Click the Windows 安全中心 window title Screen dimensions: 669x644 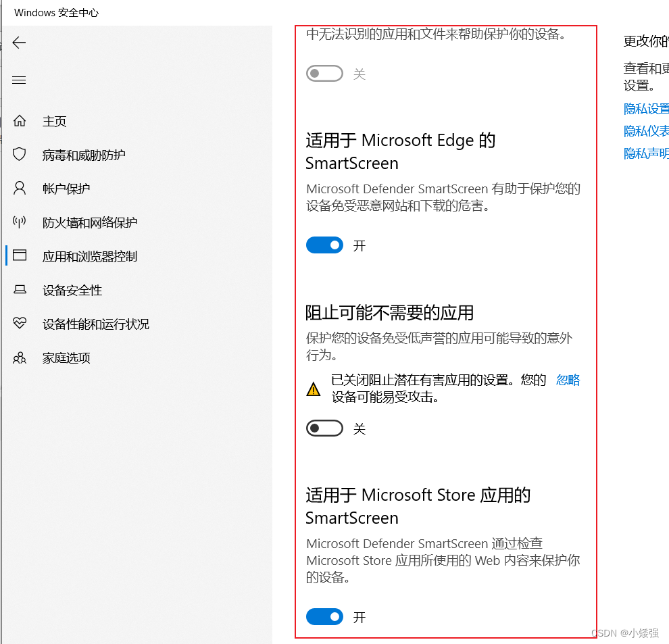pyautogui.click(x=56, y=13)
